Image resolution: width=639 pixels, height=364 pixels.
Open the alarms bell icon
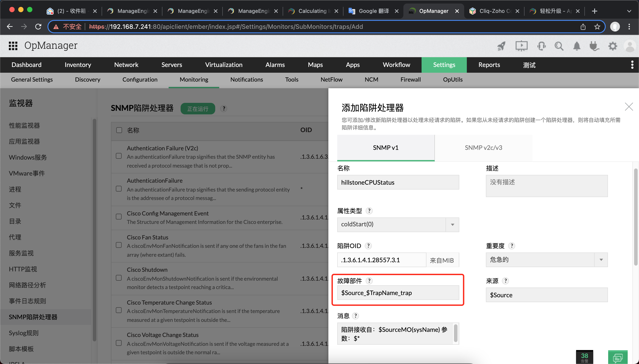point(577,46)
